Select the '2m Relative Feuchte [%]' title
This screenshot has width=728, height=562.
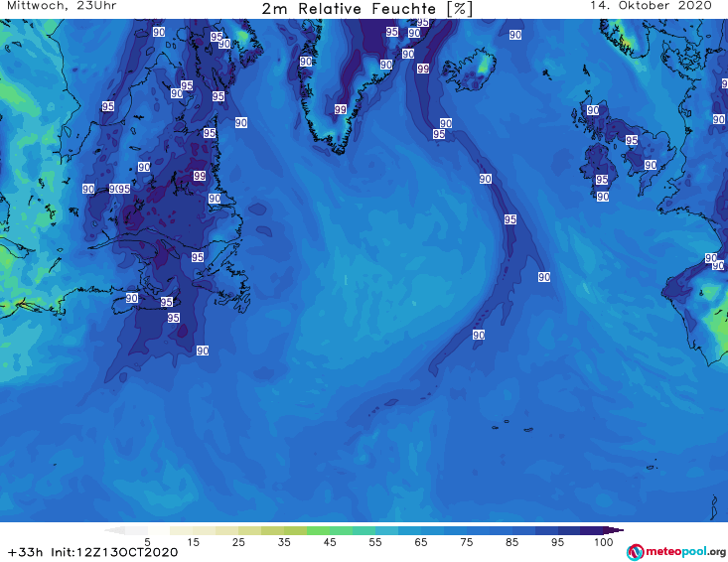tap(366, 9)
